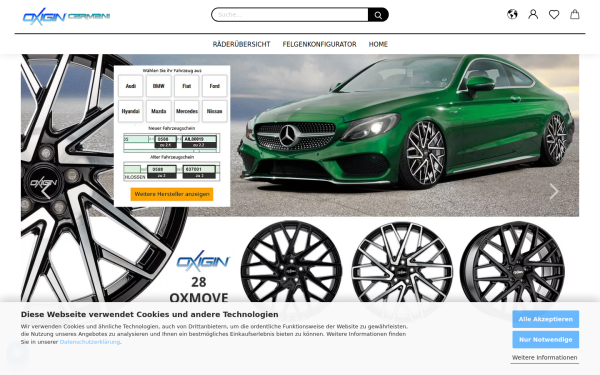Select Ford vehicle brand
Viewport: 600px width, 375px height.
(x=215, y=86)
